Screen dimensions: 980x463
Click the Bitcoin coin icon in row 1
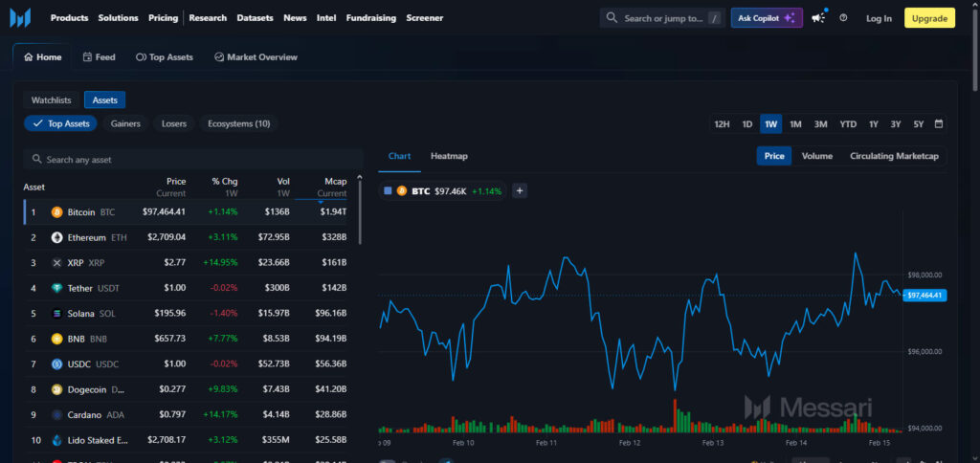[56, 212]
